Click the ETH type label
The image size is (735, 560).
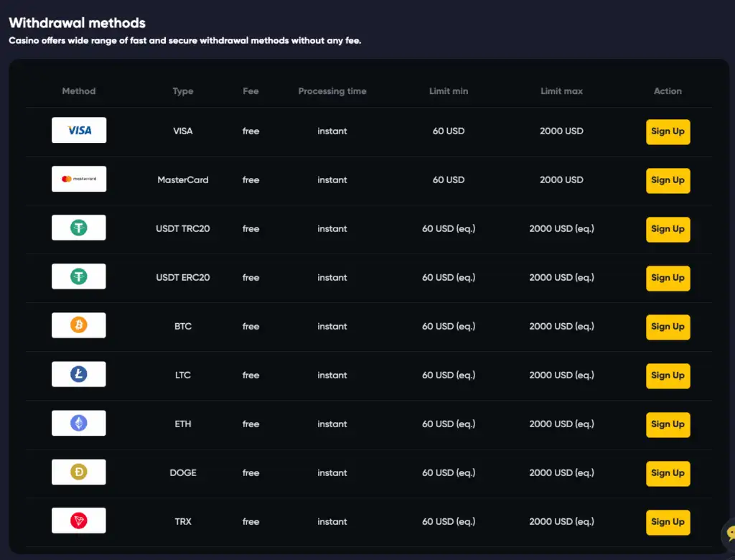(x=183, y=424)
